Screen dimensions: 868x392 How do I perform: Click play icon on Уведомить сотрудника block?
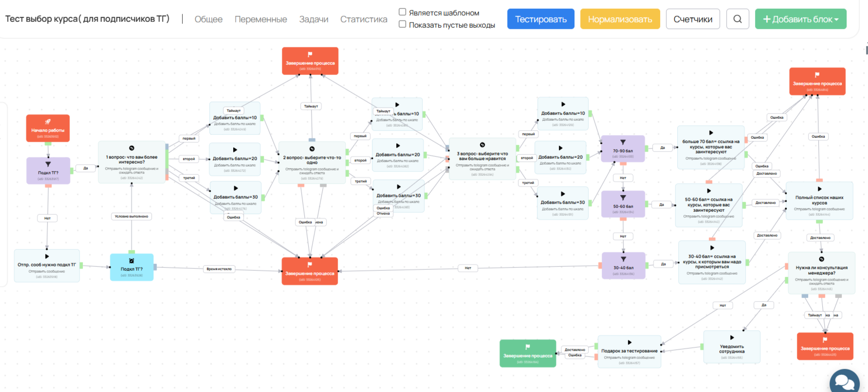[732, 337]
